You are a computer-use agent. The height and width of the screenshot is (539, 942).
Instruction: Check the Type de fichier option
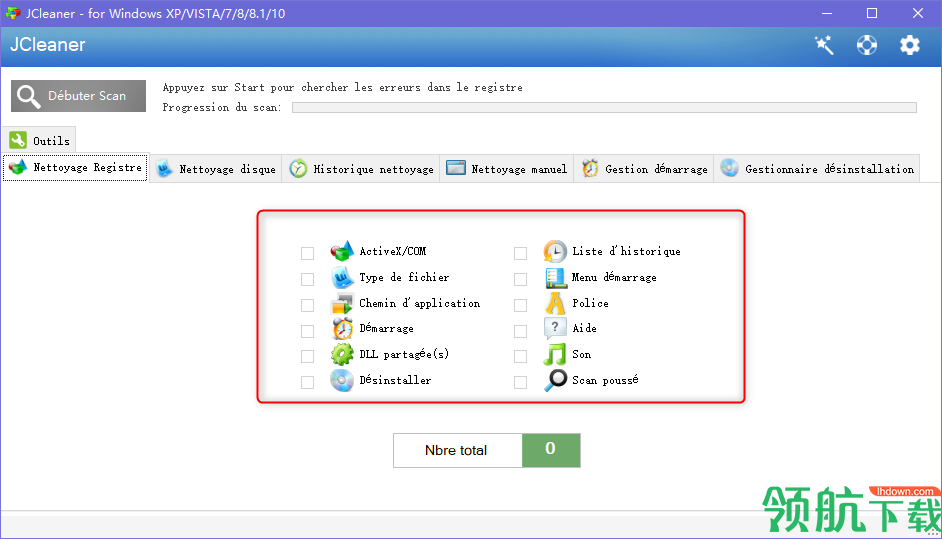tap(308, 279)
